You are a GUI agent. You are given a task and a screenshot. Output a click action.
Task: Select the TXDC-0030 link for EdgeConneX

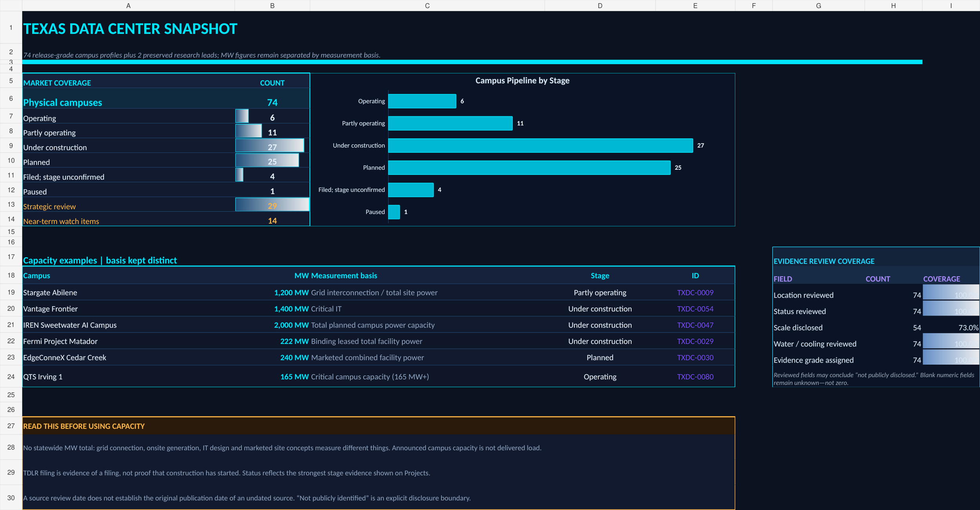click(x=695, y=358)
